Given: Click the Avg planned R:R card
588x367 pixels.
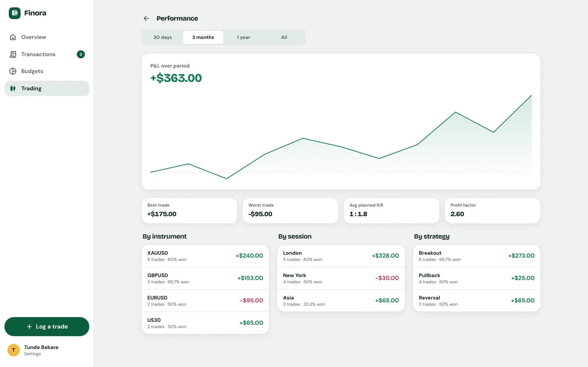Looking at the screenshot, I should point(392,211).
